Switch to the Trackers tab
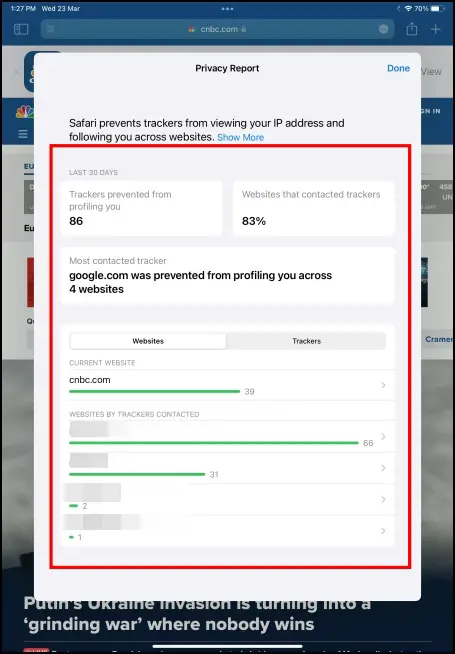The height and width of the screenshot is (654, 455). 307,341
